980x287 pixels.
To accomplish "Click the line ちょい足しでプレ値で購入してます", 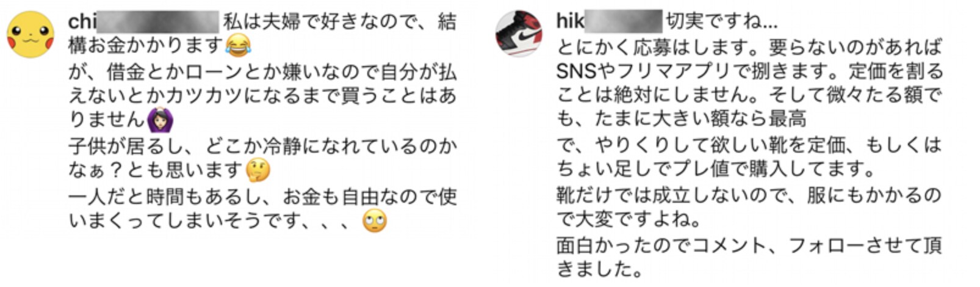I will (x=716, y=168).
